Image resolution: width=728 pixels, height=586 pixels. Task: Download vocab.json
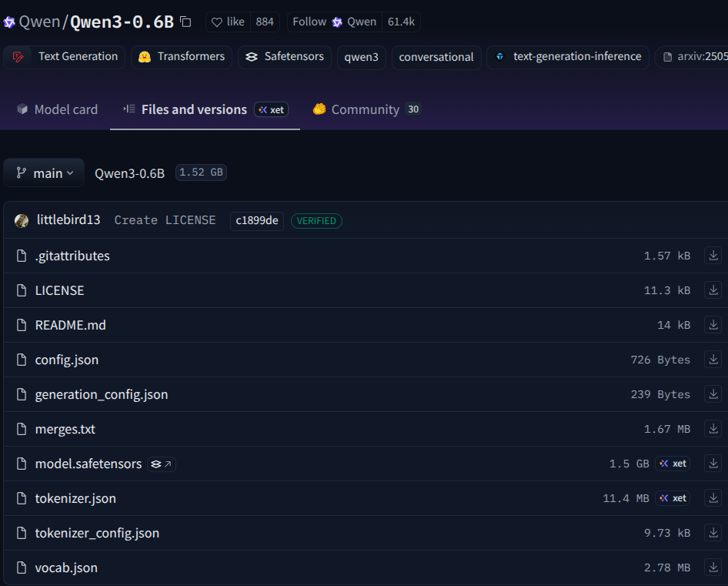pos(713,568)
